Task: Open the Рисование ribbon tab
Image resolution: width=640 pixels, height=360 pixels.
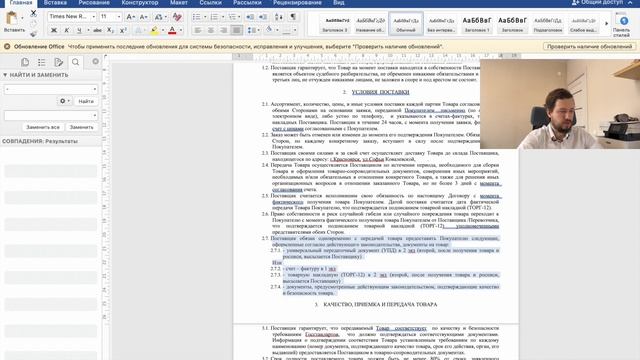Action: pyautogui.click(x=94, y=3)
